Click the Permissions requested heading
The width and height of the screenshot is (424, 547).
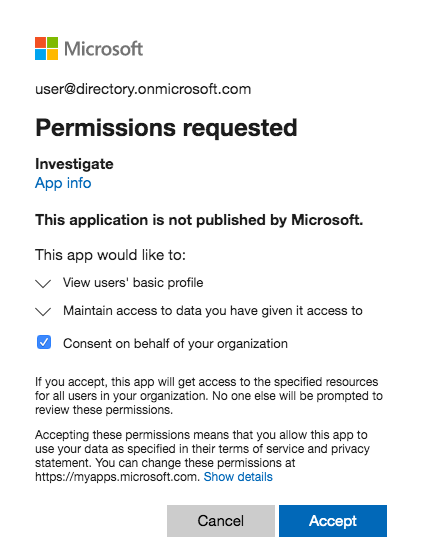166,128
